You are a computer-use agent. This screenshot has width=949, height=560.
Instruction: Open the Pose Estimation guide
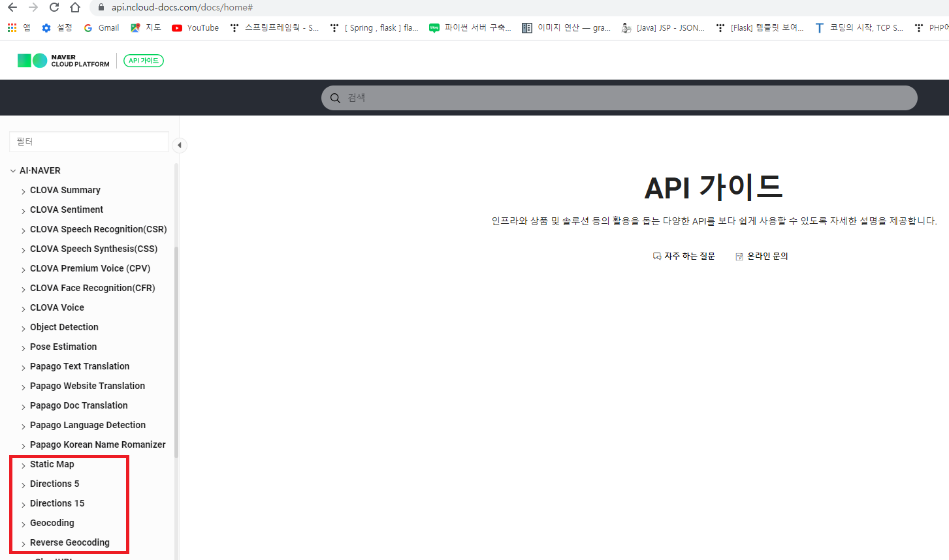pyautogui.click(x=63, y=347)
